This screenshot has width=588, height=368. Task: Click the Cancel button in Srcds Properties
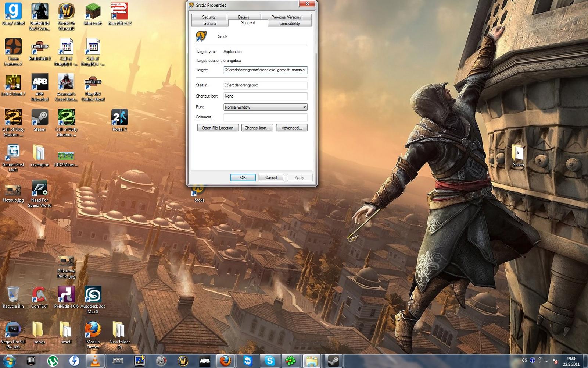pyautogui.click(x=271, y=177)
